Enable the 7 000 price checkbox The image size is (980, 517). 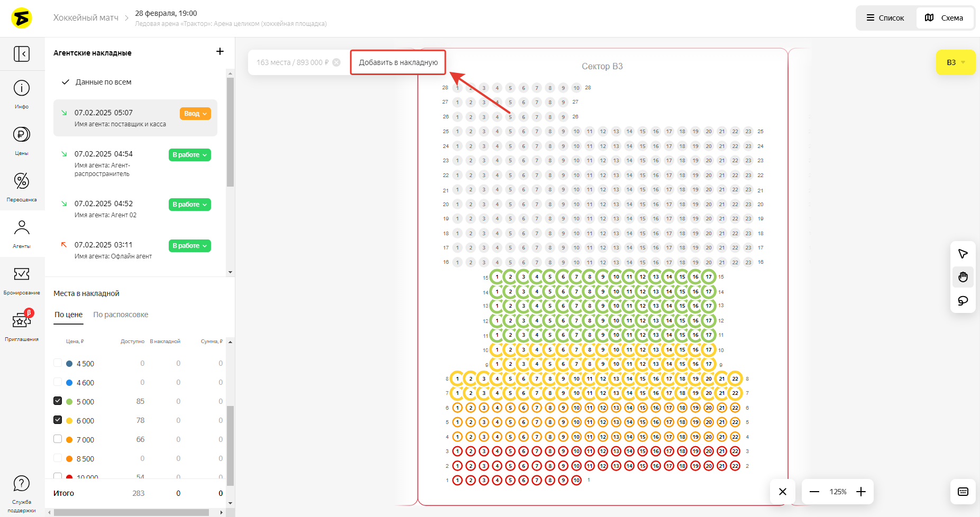(x=58, y=439)
